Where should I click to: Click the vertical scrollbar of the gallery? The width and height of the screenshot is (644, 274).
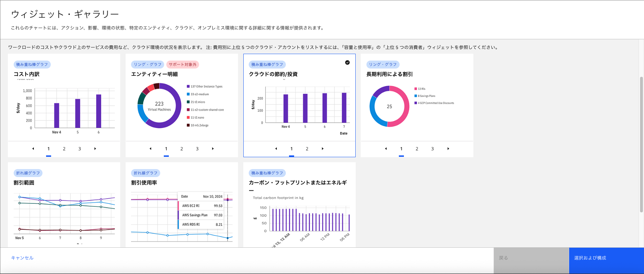pyautogui.click(x=641, y=144)
